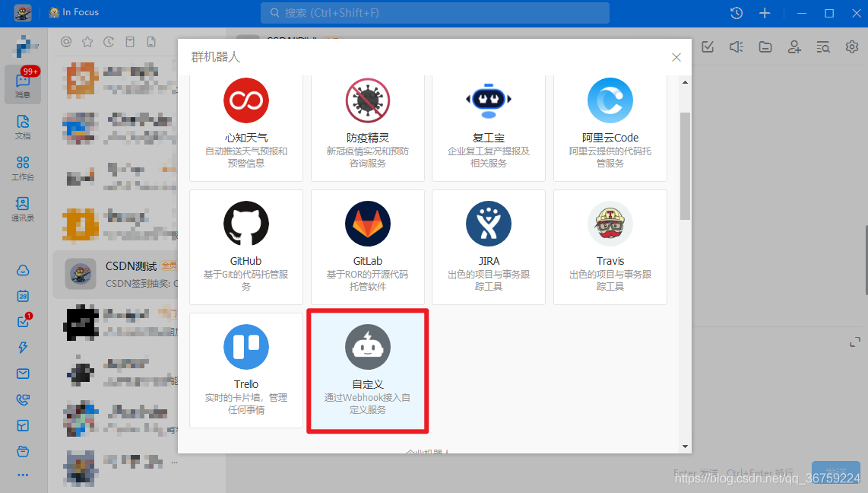Add the GitHub robot

pos(246,247)
